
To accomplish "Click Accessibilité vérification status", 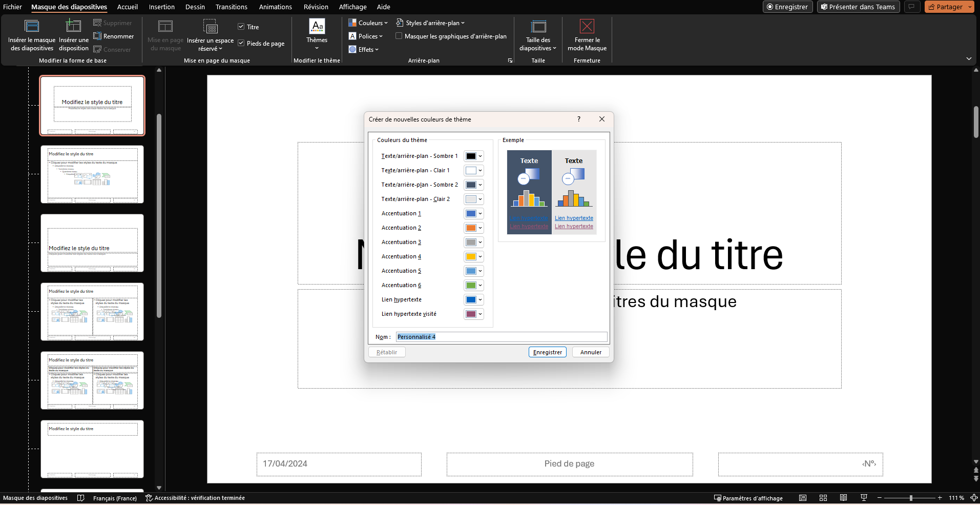I will 195,498.
